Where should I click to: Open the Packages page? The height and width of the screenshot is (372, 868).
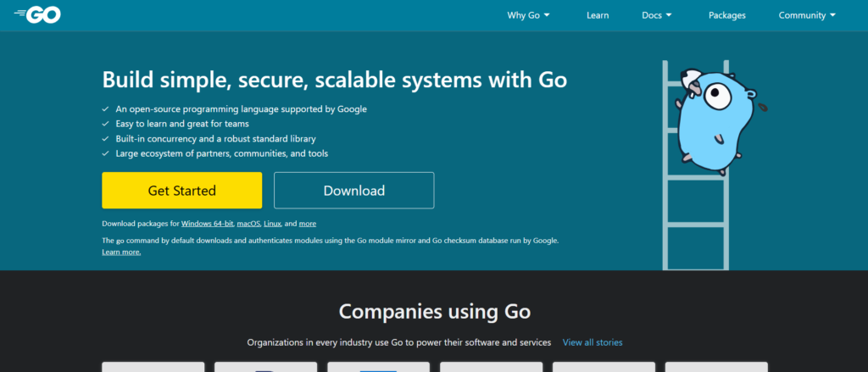[726, 15]
